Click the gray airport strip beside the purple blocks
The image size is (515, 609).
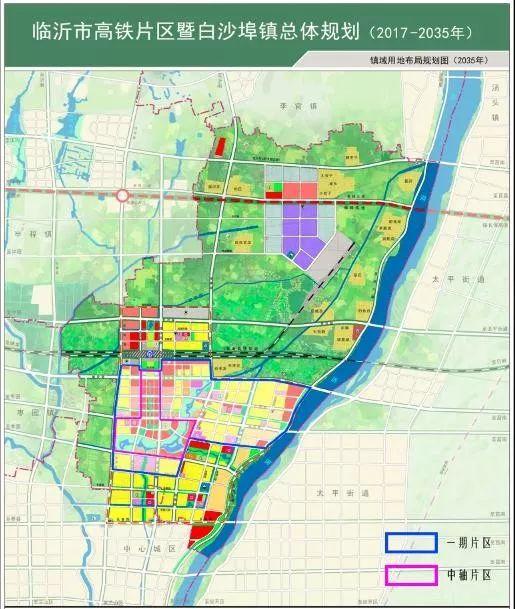[333, 257]
